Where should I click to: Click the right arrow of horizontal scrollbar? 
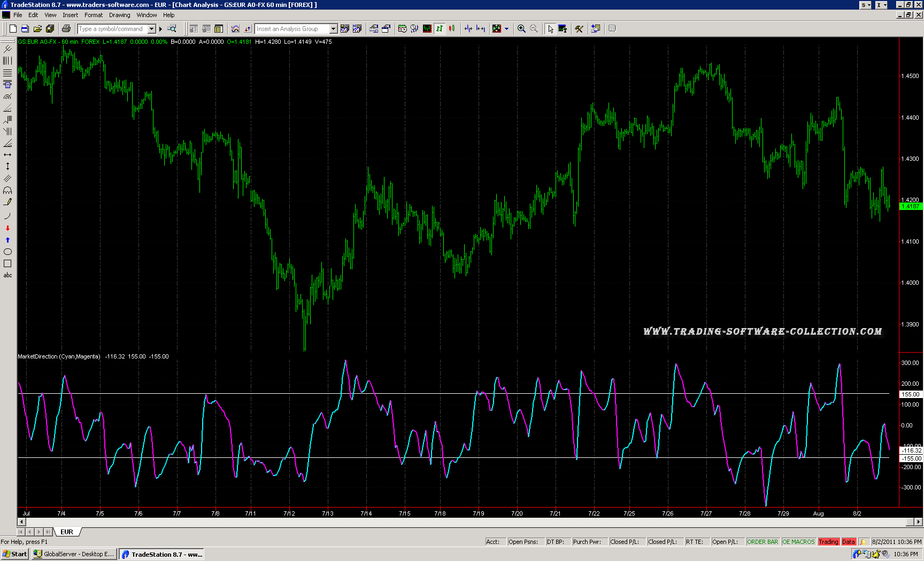[919, 521]
